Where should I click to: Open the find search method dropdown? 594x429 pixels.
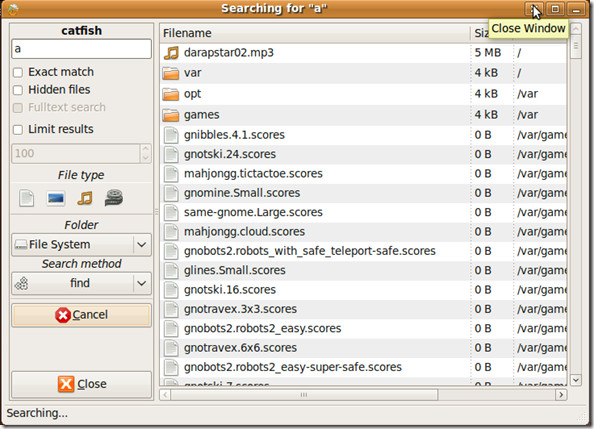coord(81,283)
